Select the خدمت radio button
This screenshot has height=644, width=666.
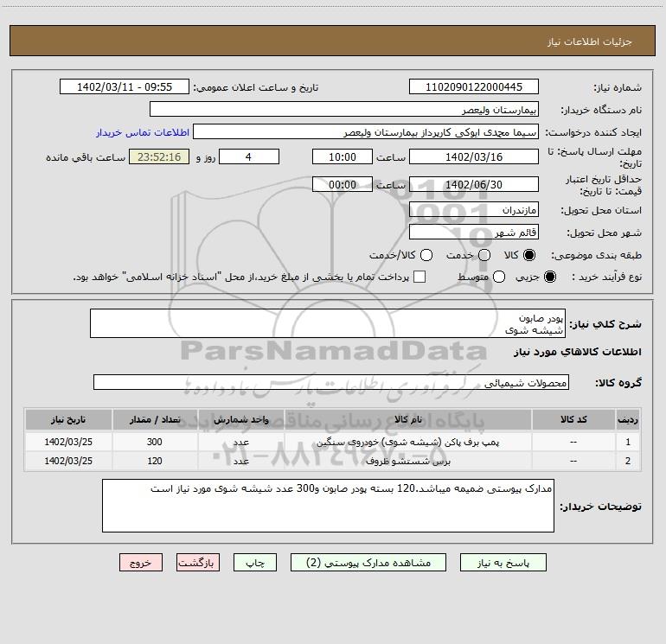tap(484, 255)
